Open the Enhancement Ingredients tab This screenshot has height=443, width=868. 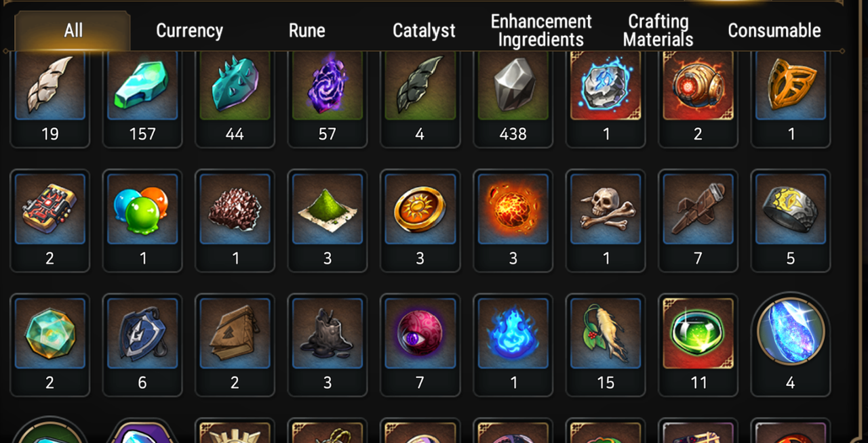541,30
